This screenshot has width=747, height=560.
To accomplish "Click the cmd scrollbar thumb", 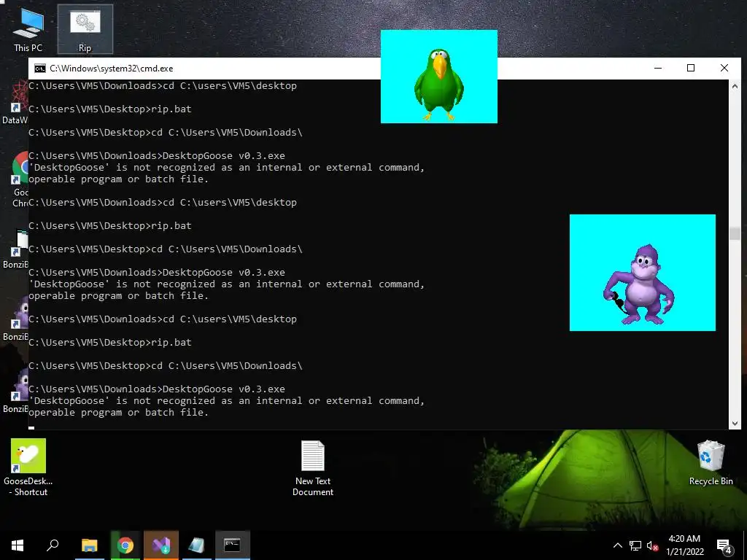I will coord(735,233).
